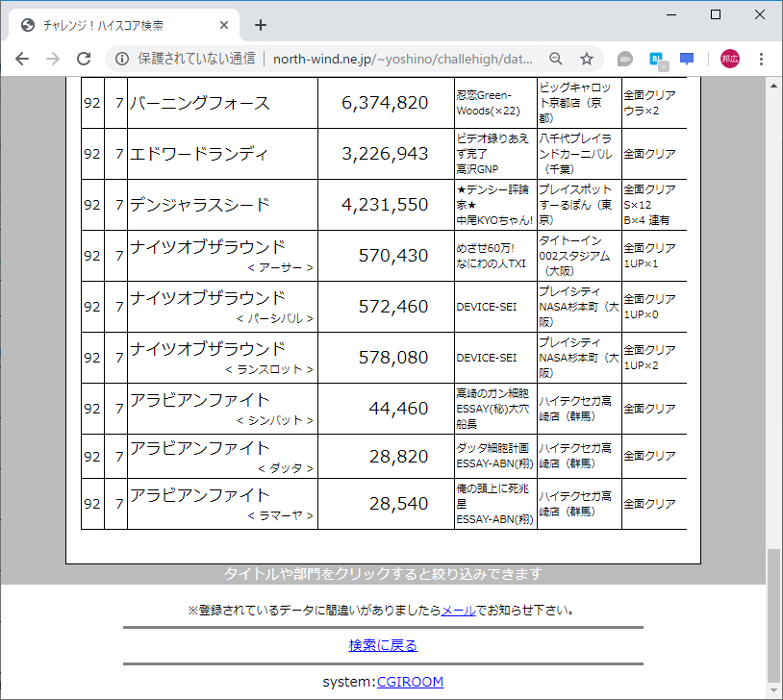783x700 pixels.
Task: Click the shop タイトーイン002スタジアム
Action: tap(574, 256)
